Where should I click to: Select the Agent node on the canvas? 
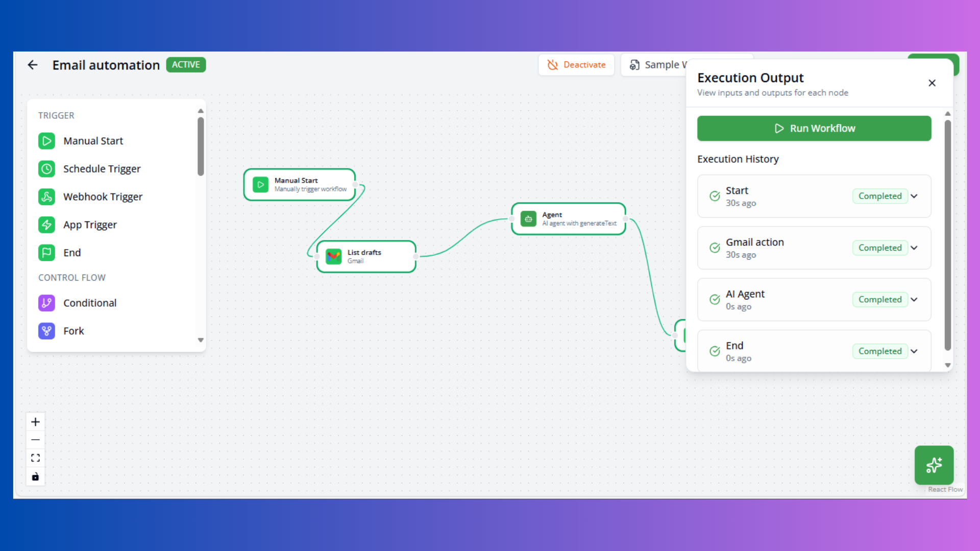(x=568, y=218)
